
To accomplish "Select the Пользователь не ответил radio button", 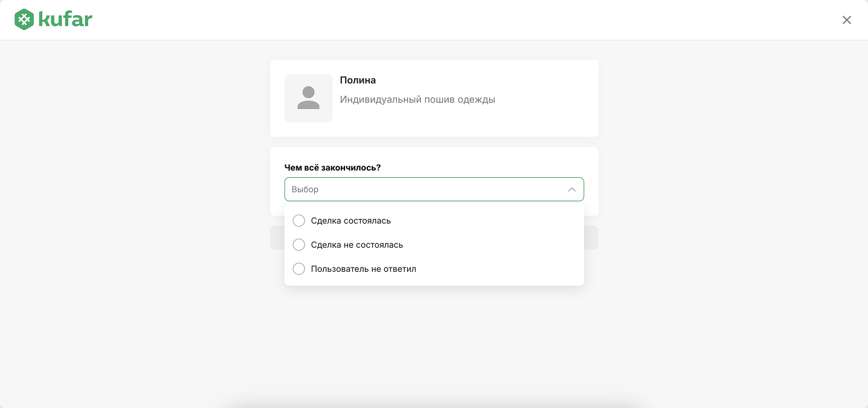I will [299, 269].
